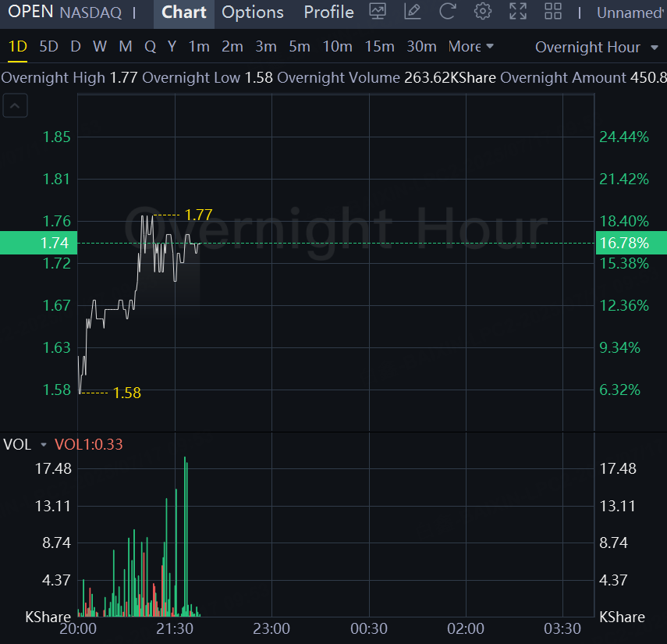Image resolution: width=667 pixels, height=644 pixels.
Task: Choose the 2m interval
Action: pos(232,46)
